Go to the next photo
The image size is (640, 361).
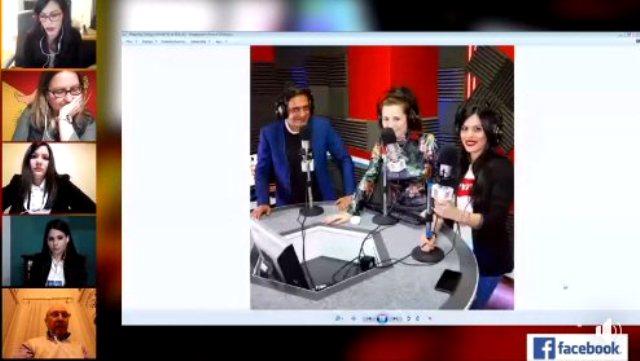[397, 318]
